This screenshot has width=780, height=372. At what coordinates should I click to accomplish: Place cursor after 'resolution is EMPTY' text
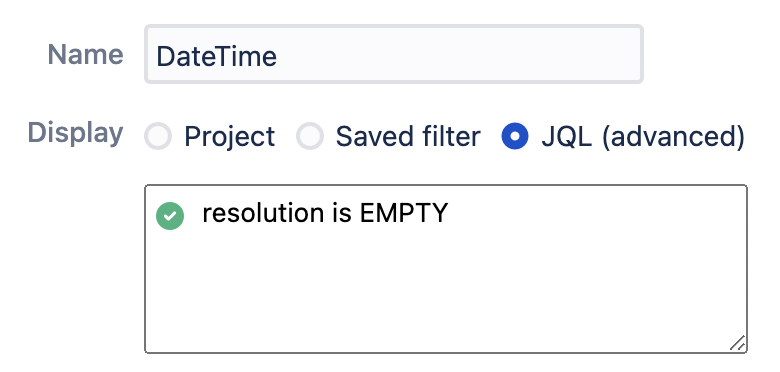coord(450,213)
